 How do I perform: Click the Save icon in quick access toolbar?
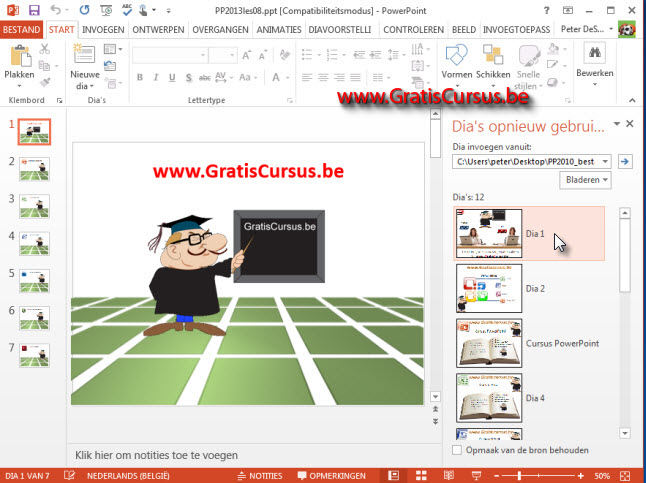35,10
